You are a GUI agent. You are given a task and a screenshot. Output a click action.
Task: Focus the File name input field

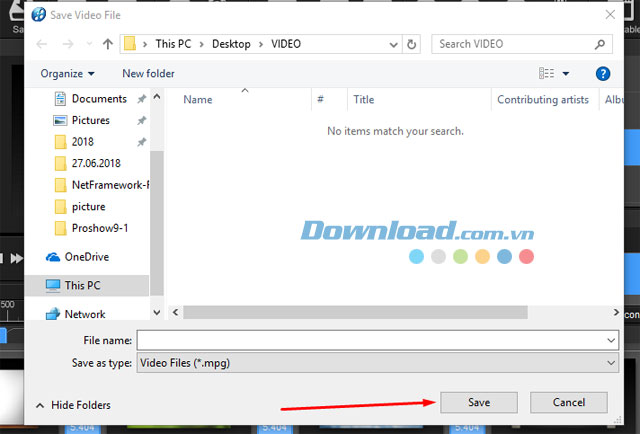(370, 340)
